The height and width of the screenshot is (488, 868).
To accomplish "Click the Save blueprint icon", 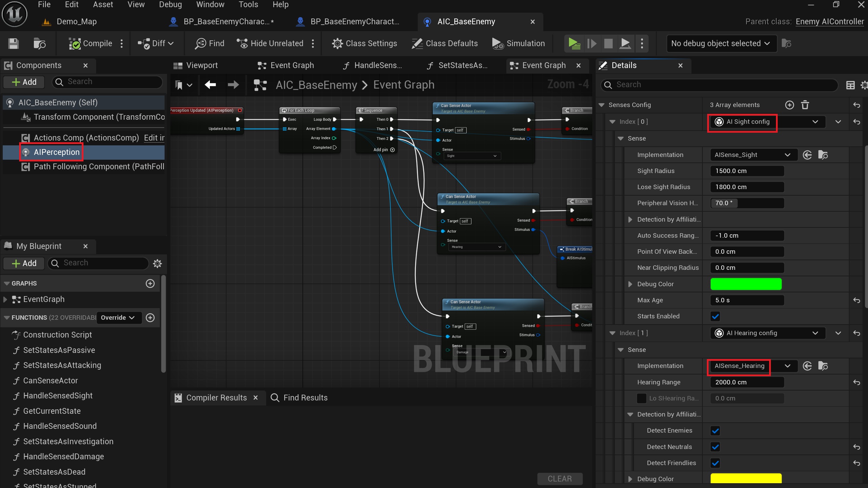I will 13,43.
